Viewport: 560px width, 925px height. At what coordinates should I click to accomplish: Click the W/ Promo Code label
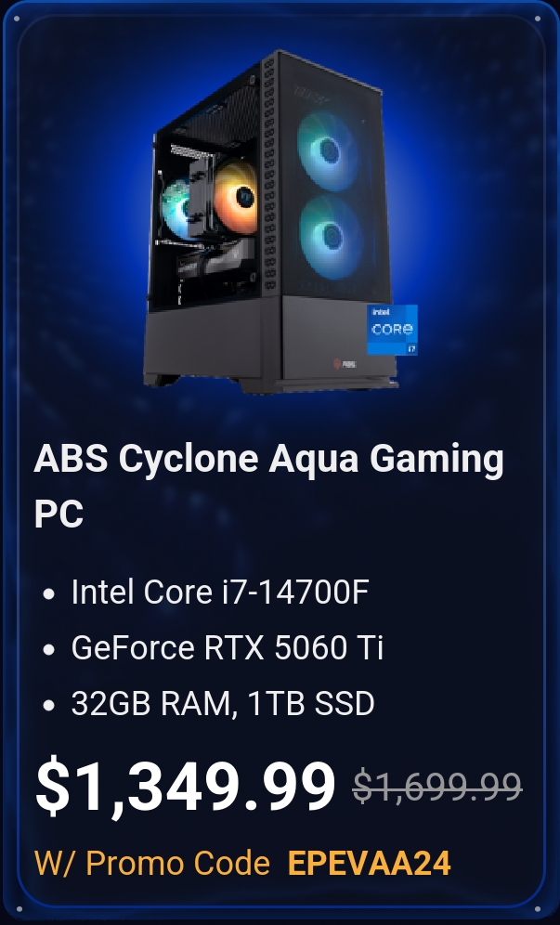pos(152,863)
